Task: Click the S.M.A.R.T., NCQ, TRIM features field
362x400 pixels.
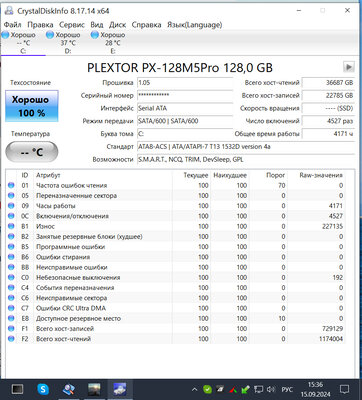Action: (246, 160)
